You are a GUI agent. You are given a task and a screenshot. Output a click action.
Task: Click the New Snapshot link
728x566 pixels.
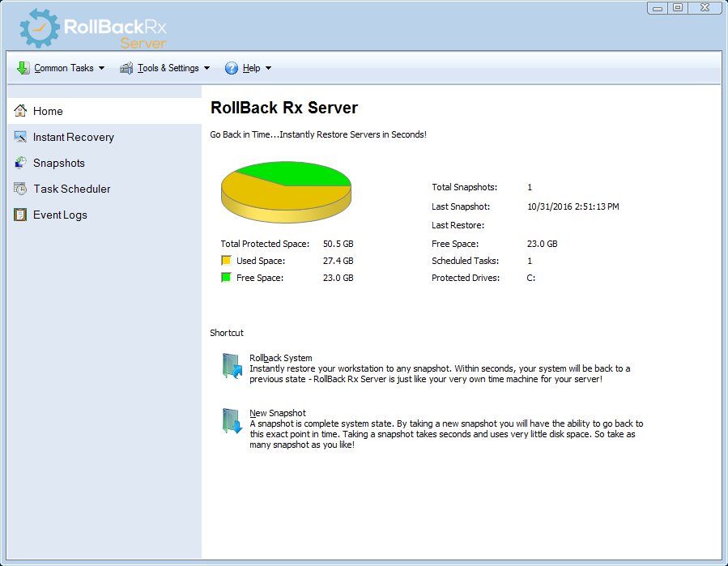tap(277, 412)
